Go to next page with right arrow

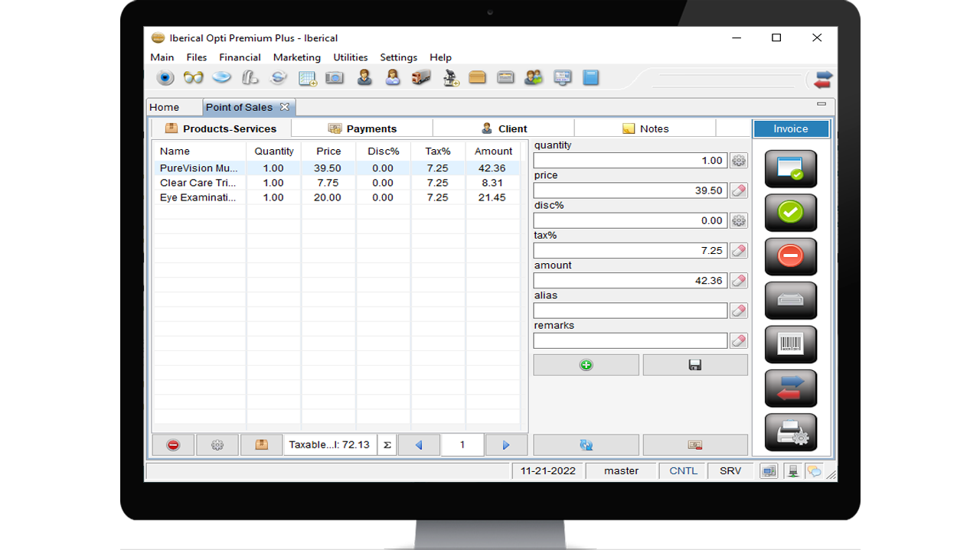point(505,444)
